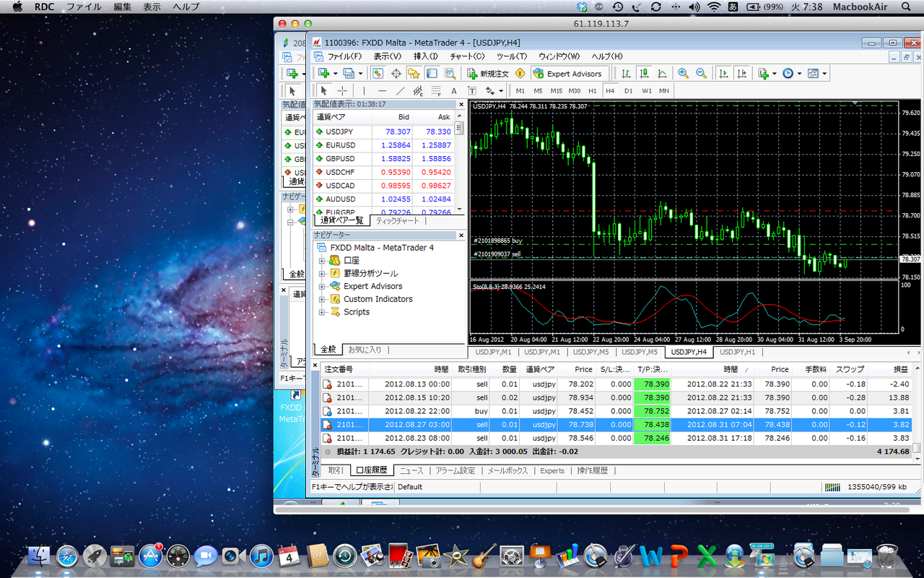Viewport: 924px width, 578px height.
Task: Click the zoom in magnifier icon
Action: point(683,74)
